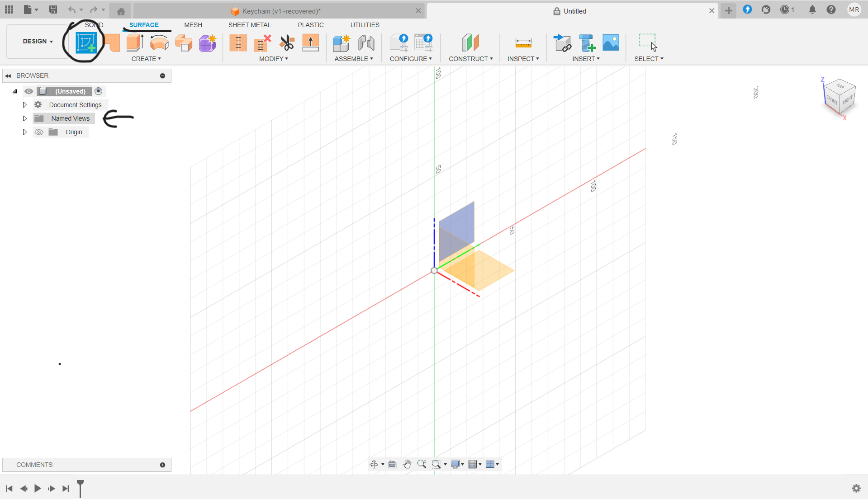Image resolution: width=868 pixels, height=499 pixels.
Task: Click the job status clock icon
Action: (785, 9)
